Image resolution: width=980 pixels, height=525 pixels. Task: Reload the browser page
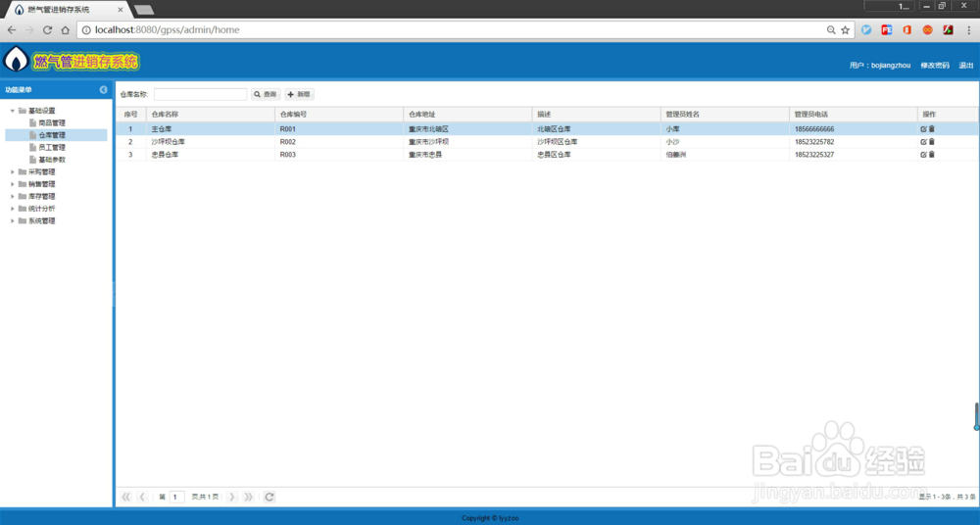[x=47, y=30]
